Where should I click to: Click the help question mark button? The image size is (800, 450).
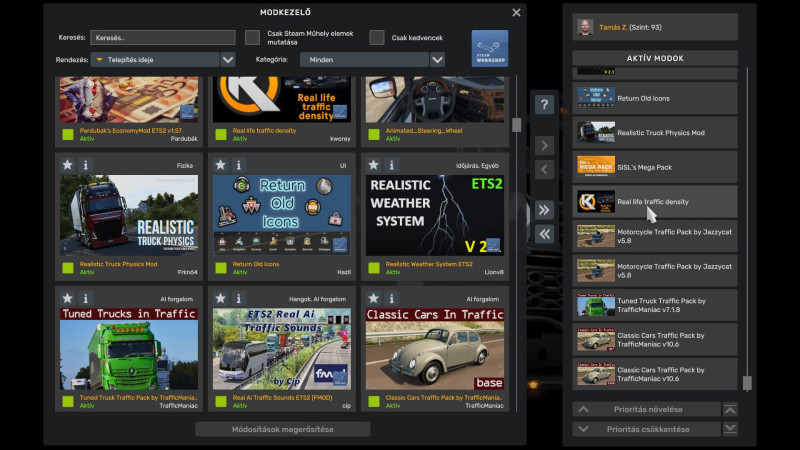pyautogui.click(x=544, y=105)
